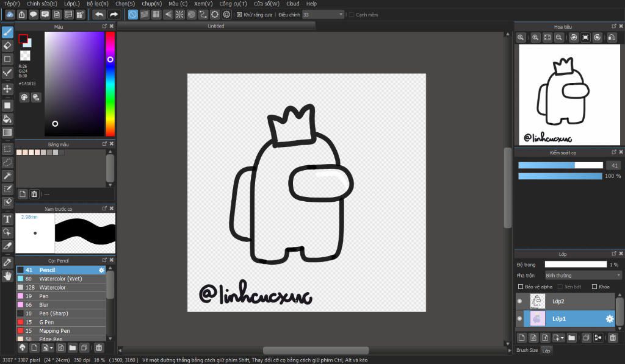Pop out the Màu color panel
This screenshot has height=364, width=625.
[104, 26]
